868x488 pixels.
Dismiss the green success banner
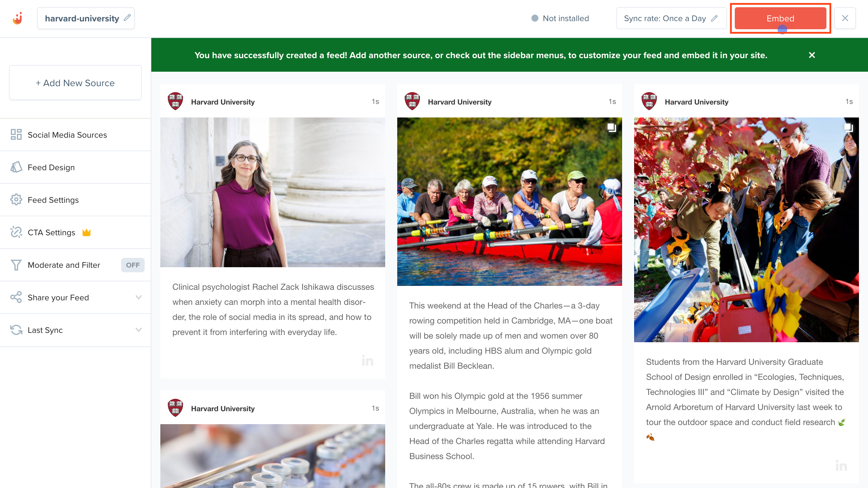(x=812, y=55)
